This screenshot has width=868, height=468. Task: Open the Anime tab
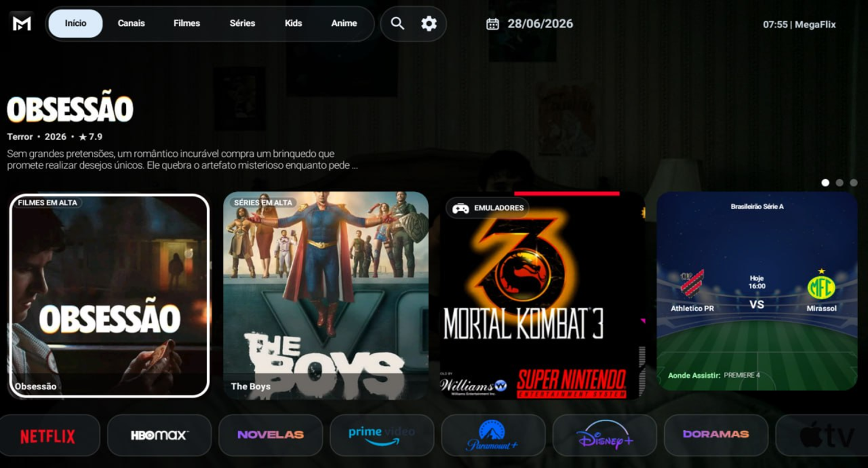point(344,24)
